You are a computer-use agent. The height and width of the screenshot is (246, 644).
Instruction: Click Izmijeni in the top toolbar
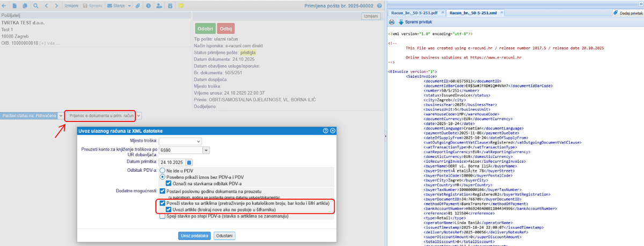pos(72,5)
